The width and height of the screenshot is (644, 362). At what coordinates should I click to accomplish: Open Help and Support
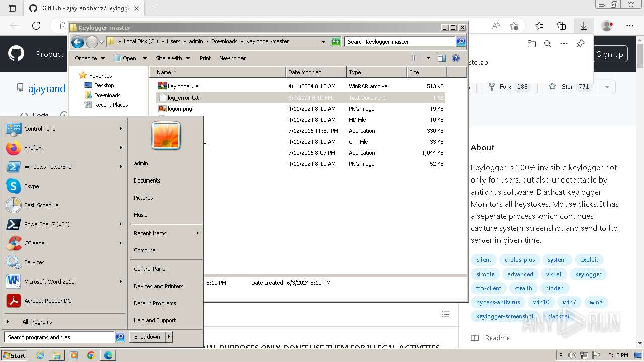(155, 320)
